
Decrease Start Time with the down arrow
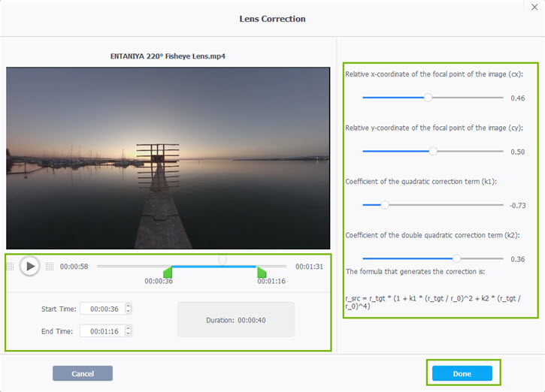click(129, 312)
